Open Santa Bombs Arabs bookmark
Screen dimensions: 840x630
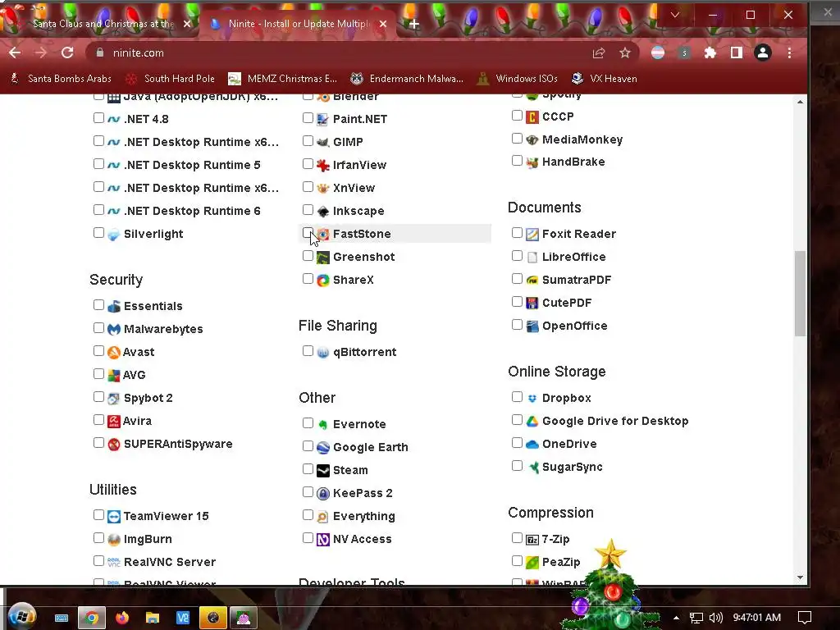pos(61,79)
